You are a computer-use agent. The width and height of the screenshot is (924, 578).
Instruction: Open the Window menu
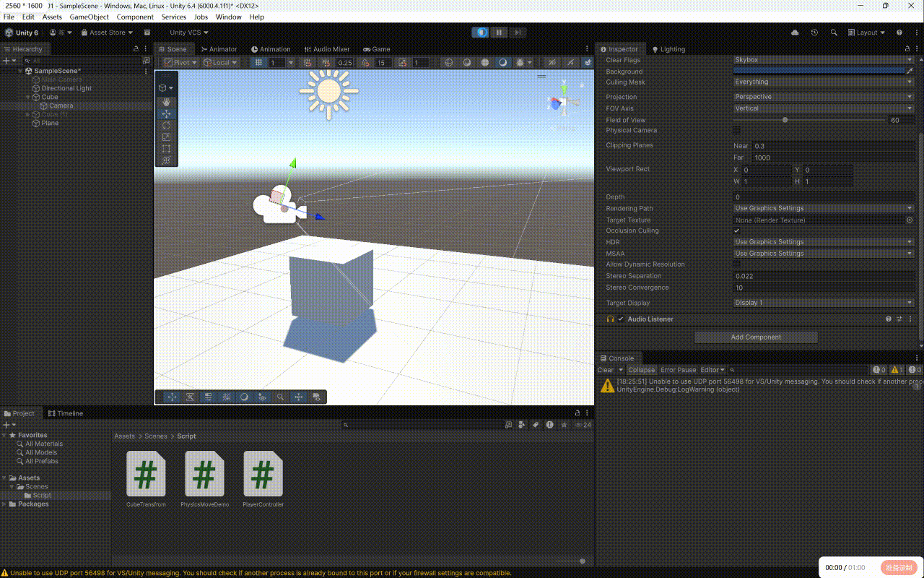pos(229,17)
